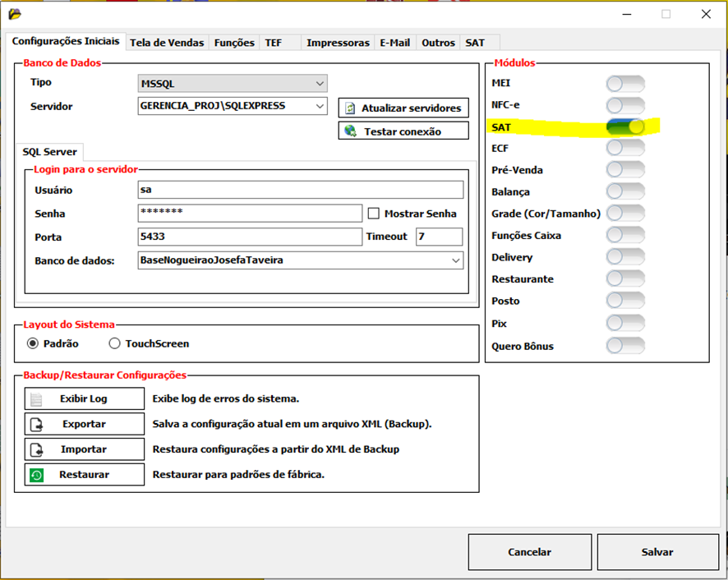Viewport: 728px width, 580px height.
Task: Check the Mostrar Senha checkbox
Action: pyautogui.click(x=374, y=214)
